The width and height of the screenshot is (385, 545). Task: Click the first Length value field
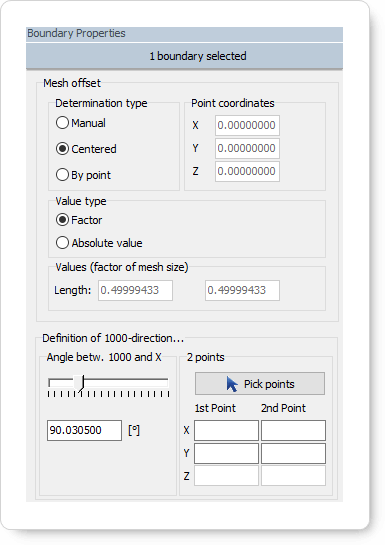135,290
